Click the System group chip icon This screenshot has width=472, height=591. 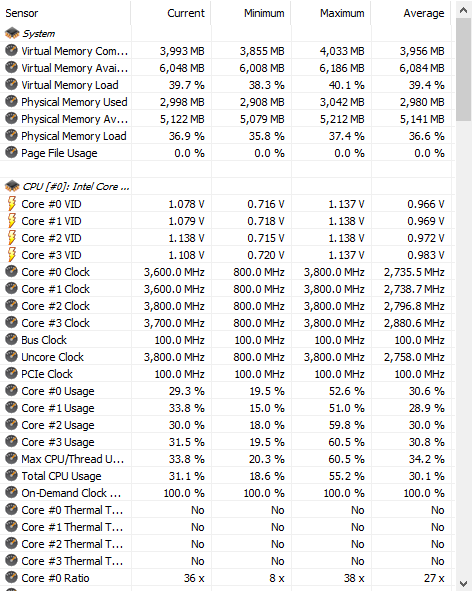12,33
